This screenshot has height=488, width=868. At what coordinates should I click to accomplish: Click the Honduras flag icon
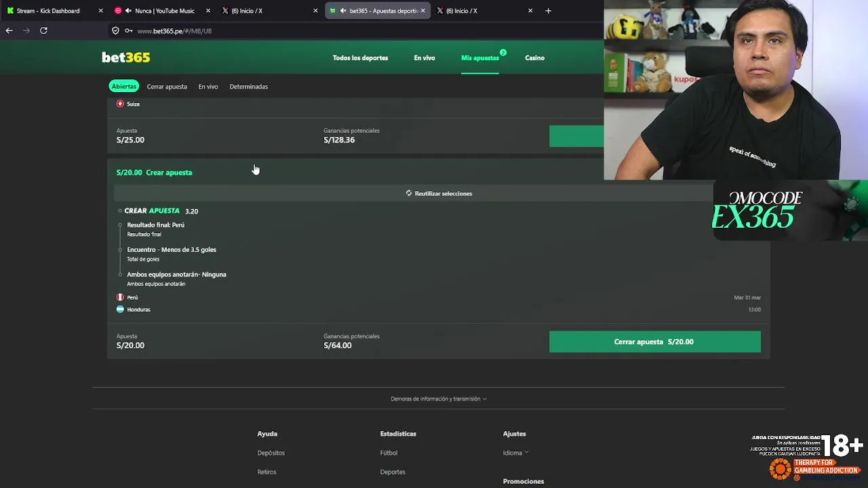(120, 309)
